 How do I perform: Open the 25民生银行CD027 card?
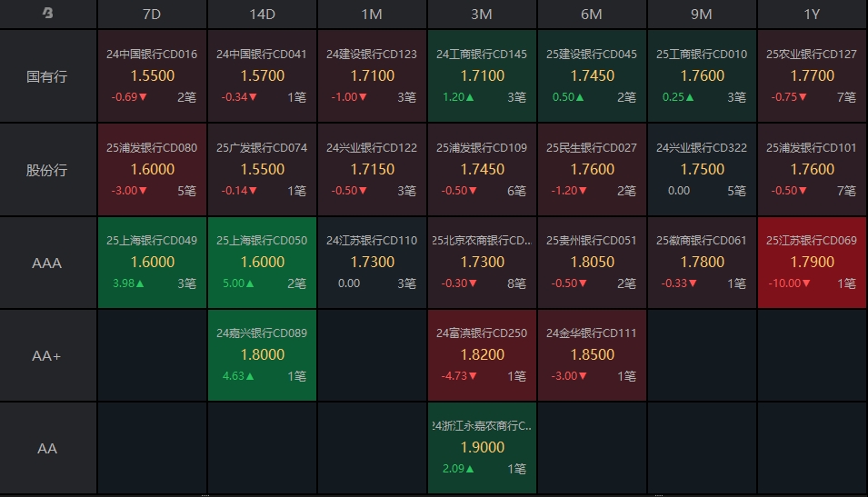[x=592, y=169]
